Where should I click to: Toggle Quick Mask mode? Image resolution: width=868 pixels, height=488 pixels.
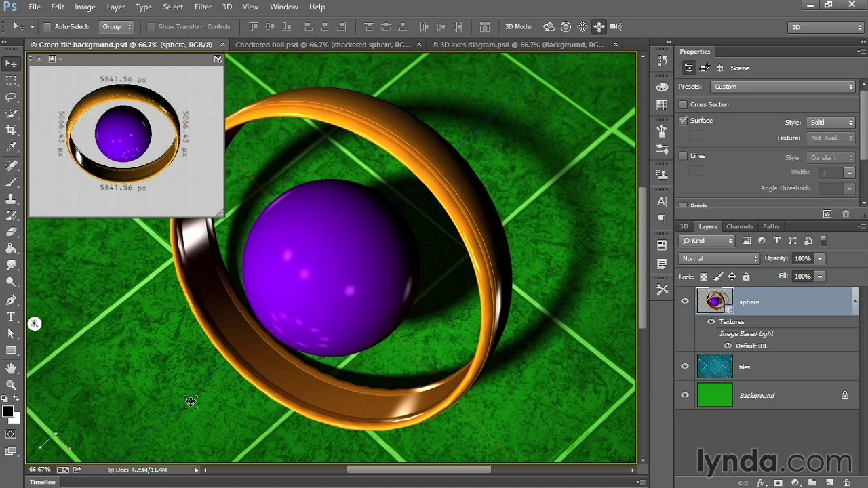coord(11,434)
